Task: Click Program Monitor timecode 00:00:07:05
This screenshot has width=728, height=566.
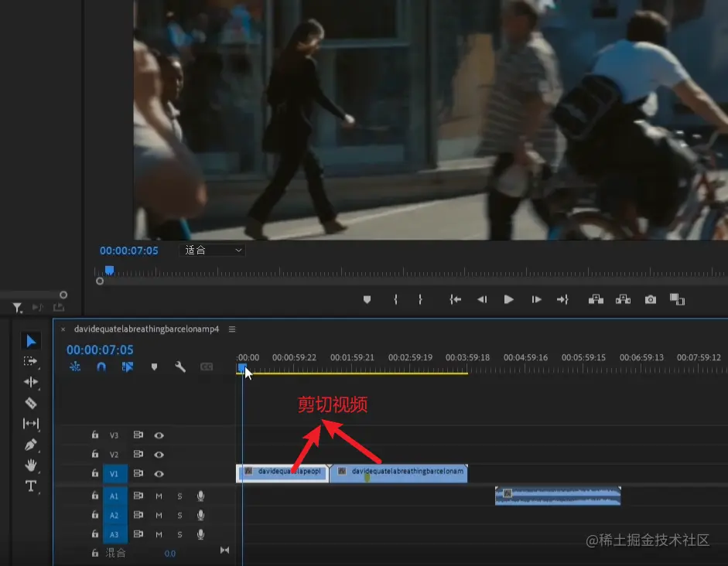Action: tap(128, 251)
